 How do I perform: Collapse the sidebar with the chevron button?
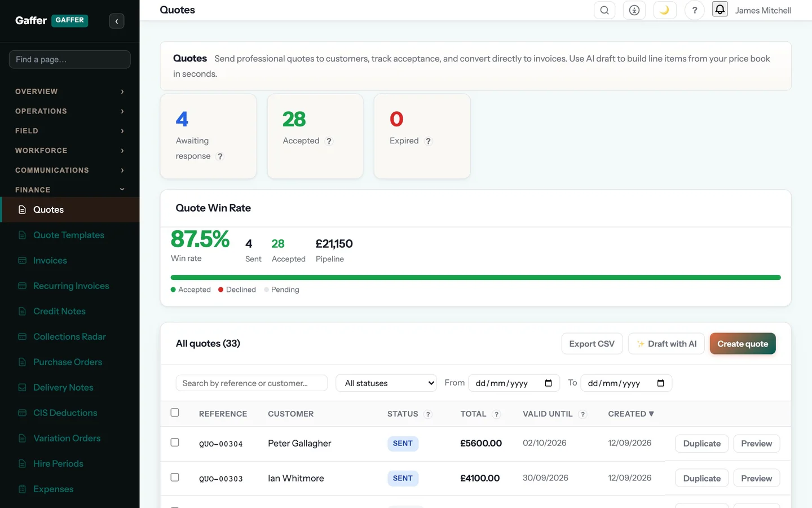(x=117, y=21)
